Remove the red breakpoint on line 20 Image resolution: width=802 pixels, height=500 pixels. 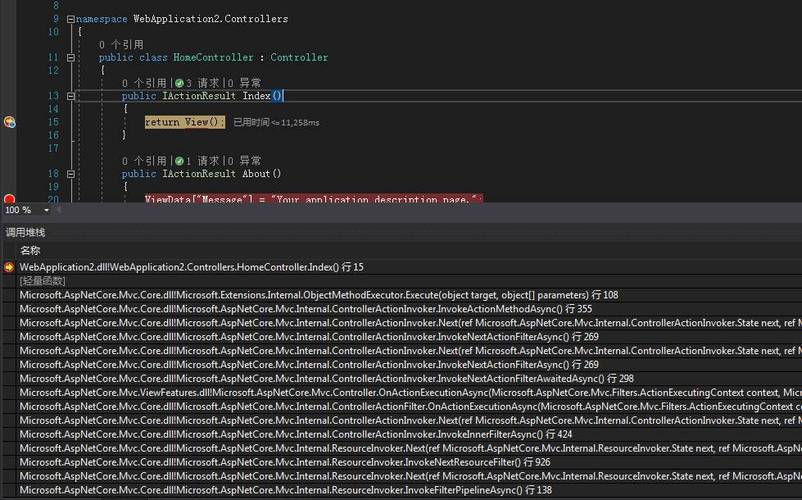(9, 199)
